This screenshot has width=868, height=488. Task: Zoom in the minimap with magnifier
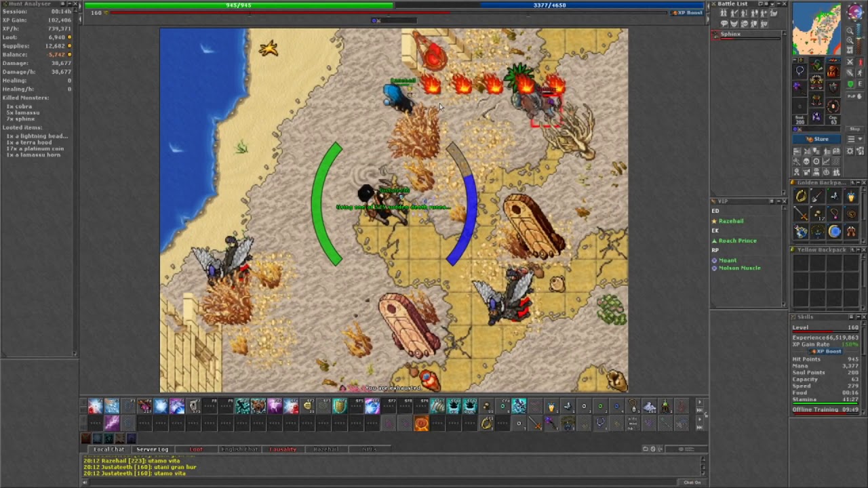(850, 40)
